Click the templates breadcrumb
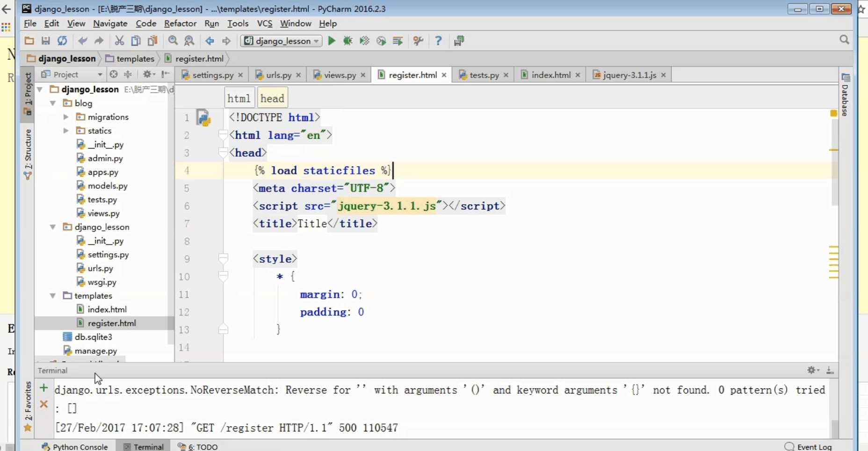 pos(130,58)
